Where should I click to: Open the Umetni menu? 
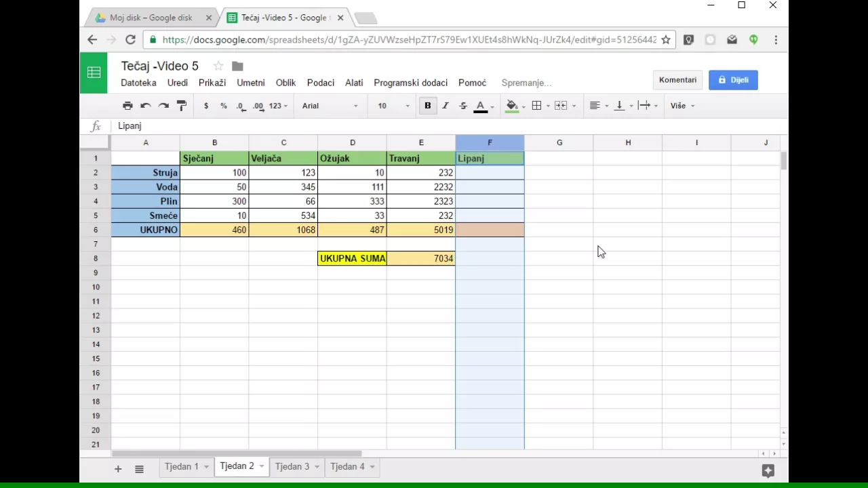coord(251,83)
